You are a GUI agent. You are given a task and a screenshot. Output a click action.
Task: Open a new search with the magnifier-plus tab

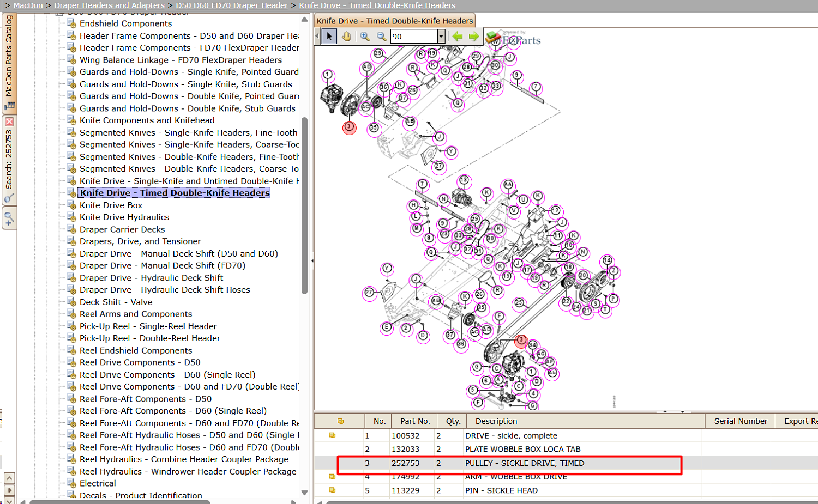pos(9,218)
